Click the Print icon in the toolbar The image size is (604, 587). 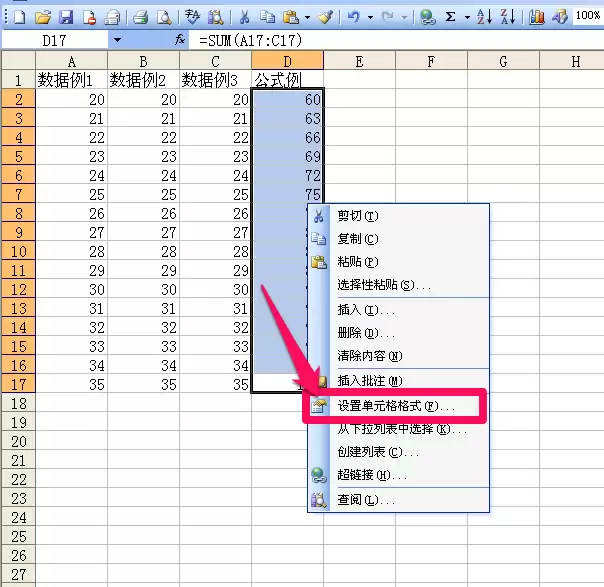coord(141,16)
